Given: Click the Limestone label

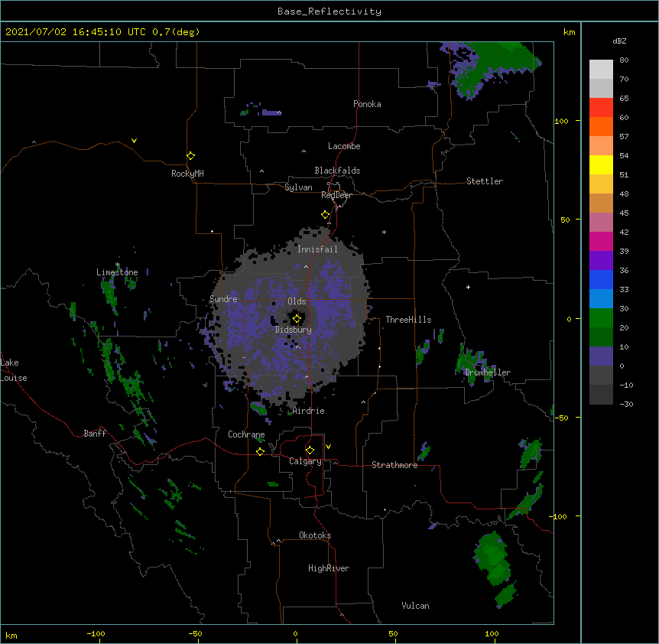Looking at the screenshot, I should [x=117, y=272].
